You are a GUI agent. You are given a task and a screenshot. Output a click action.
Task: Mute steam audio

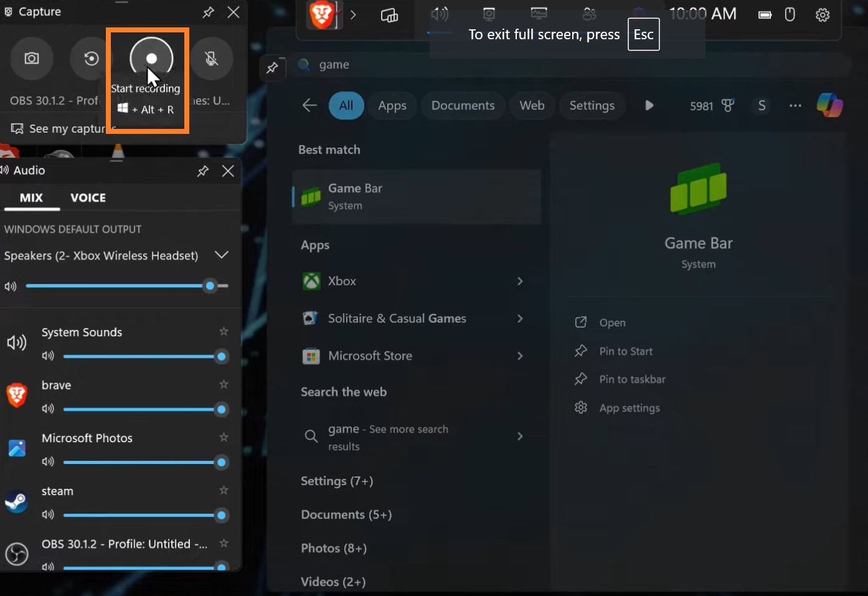48,515
